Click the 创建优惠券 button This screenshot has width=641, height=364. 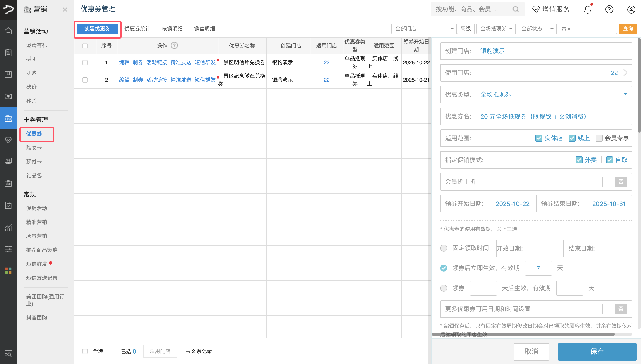[97, 29]
